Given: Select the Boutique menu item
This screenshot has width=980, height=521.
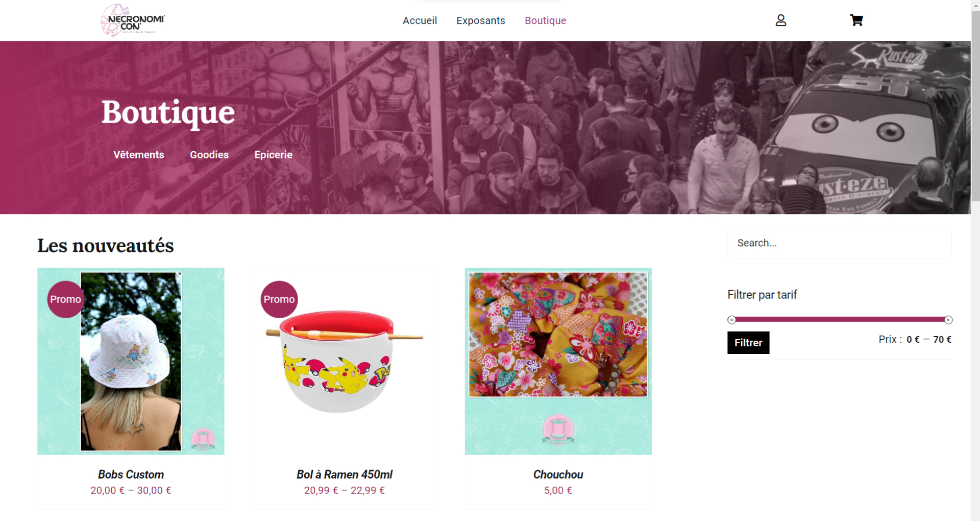Looking at the screenshot, I should [545, 20].
